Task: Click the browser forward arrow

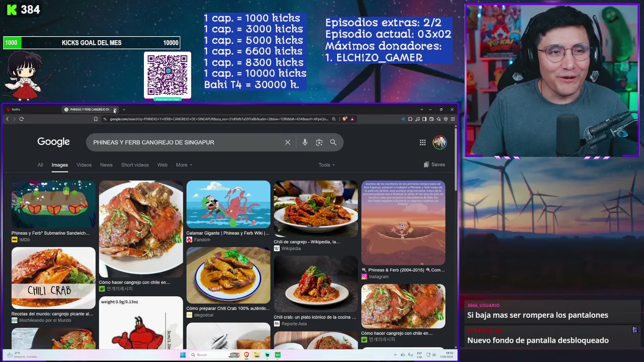Action: click(14, 119)
